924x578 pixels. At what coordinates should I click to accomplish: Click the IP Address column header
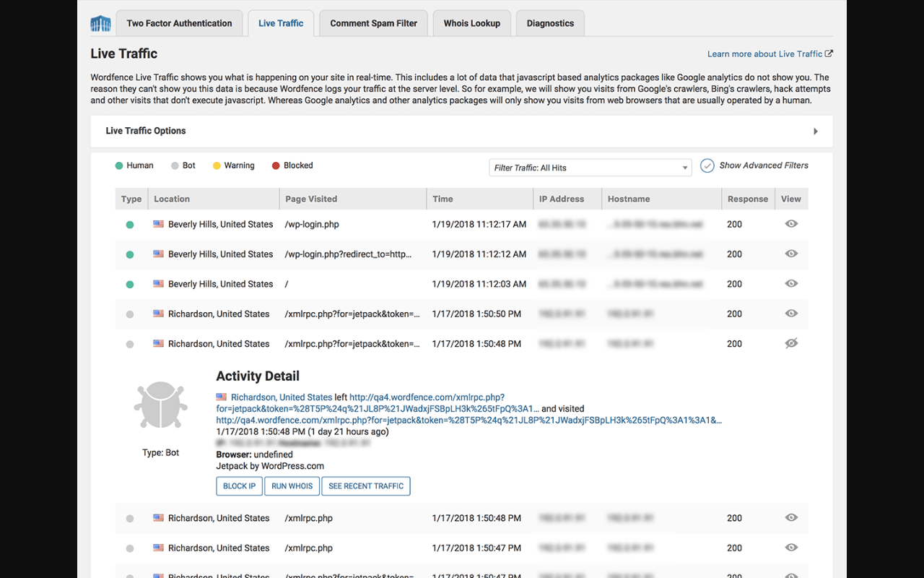pos(567,199)
